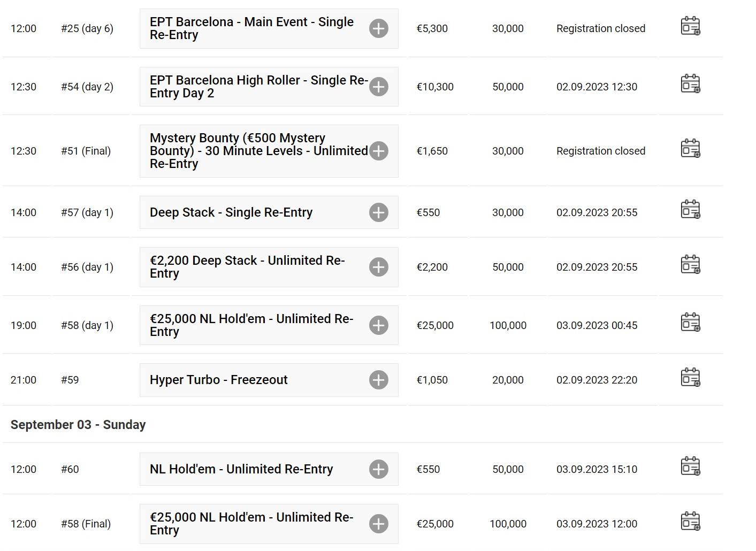This screenshot has height=551, width=756.
Task: Click calendar icon for €550 Deep Stack #57
Action: pos(690,210)
